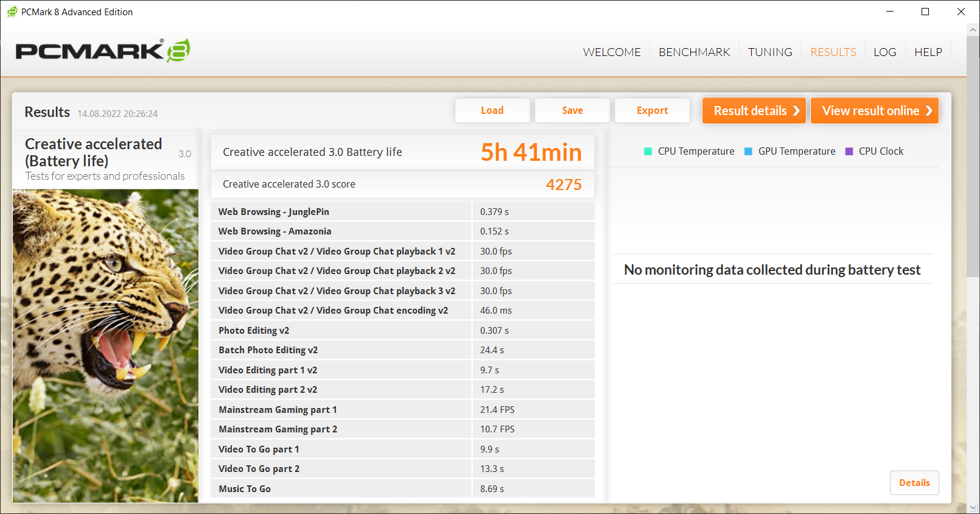980x514 pixels.
Task: Maximize the PCMark 8 window
Action: (925, 12)
